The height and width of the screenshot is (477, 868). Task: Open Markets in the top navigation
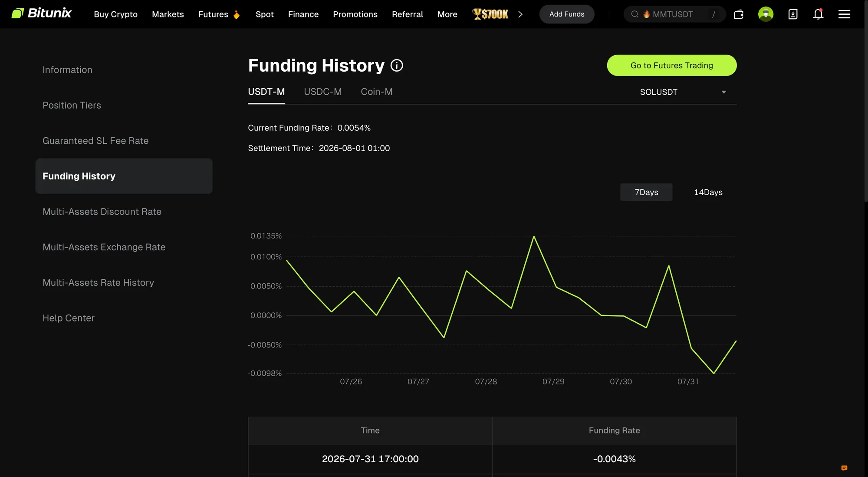pyautogui.click(x=168, y=14)
